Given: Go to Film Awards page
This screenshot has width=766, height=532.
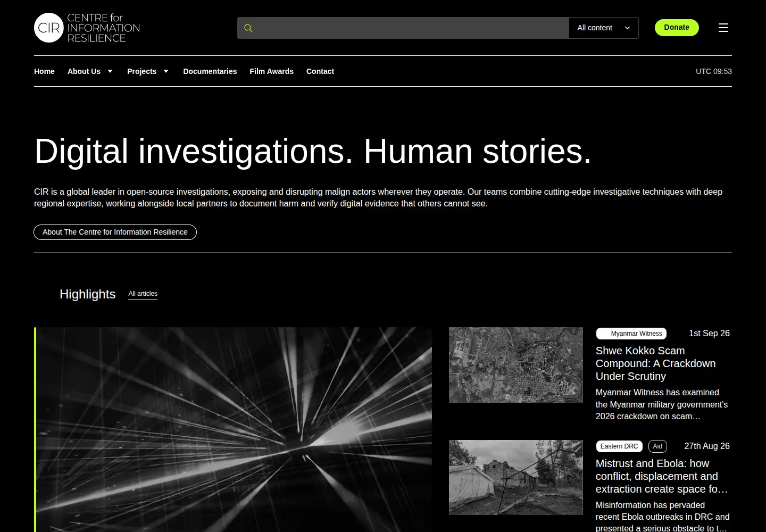Looking at the screenshot, I should 271,71.
